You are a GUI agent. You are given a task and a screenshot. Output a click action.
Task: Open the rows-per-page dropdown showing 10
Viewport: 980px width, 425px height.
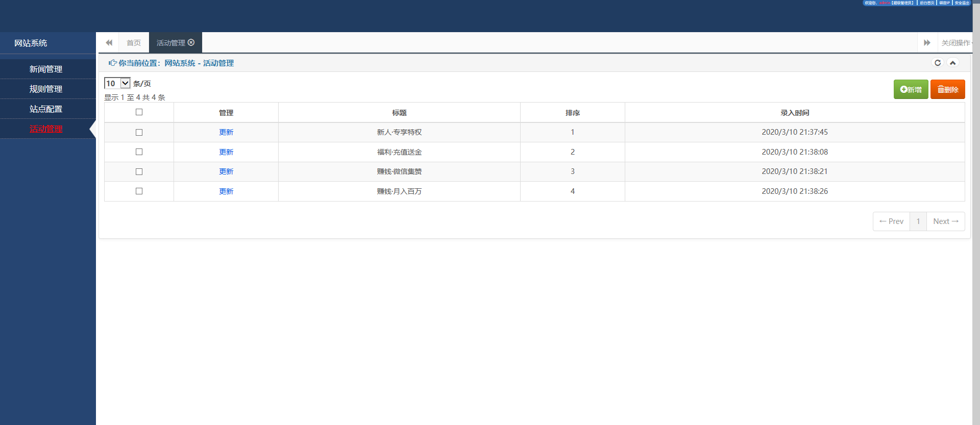coord(117,83)
